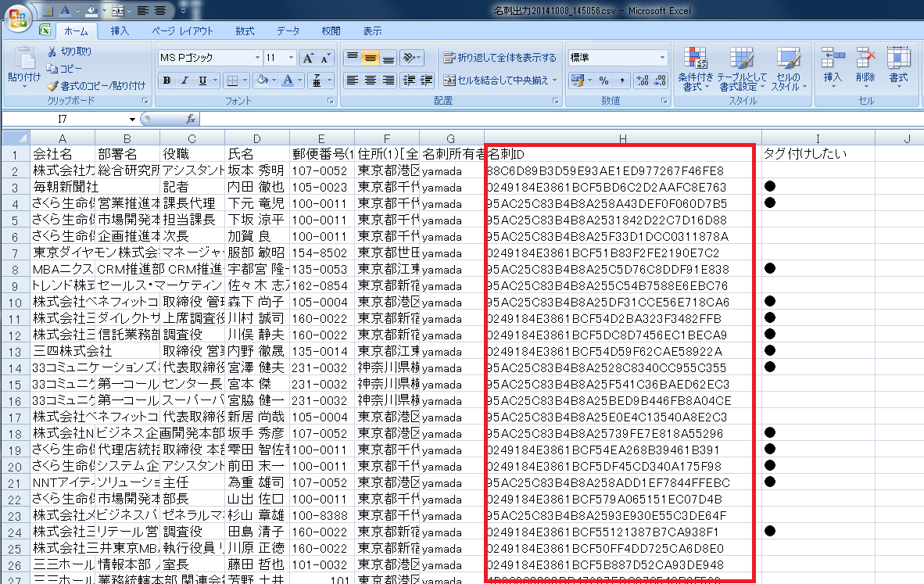This screenshot has width=924, height=584.
Task: Click the formula bar input
Action: point(562,119)
